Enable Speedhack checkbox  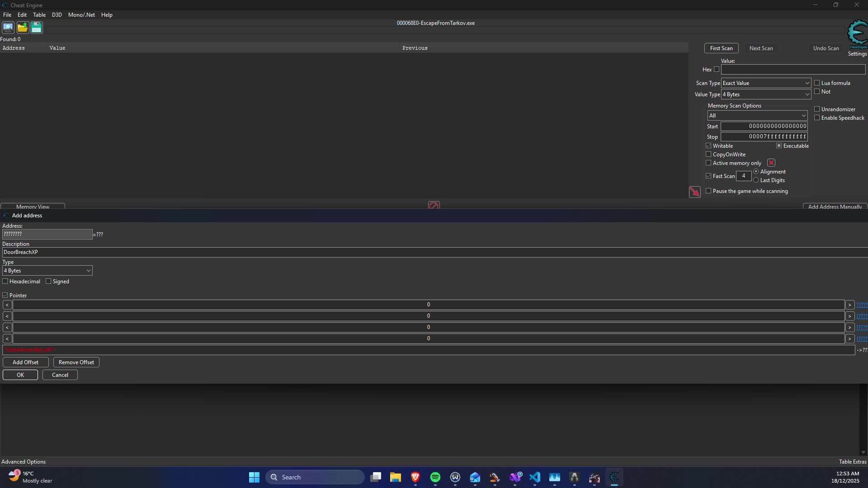click(817, 118)
